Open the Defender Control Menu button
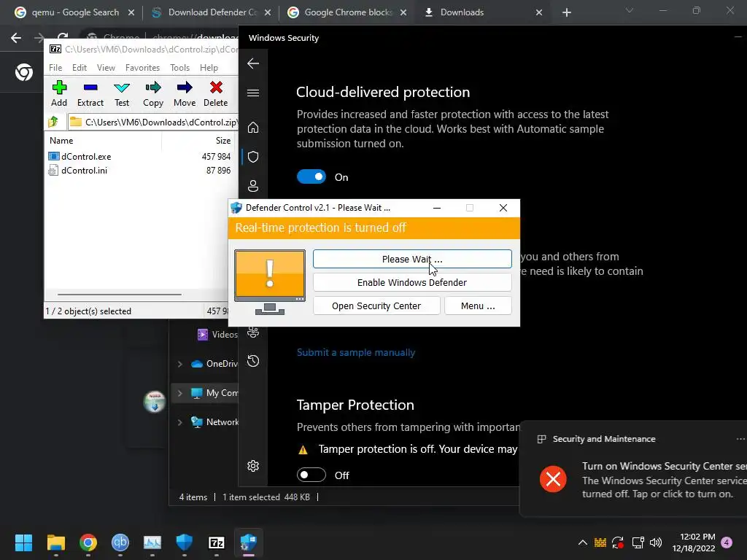This screenshot has height=560, width=747. coord(478,306)
